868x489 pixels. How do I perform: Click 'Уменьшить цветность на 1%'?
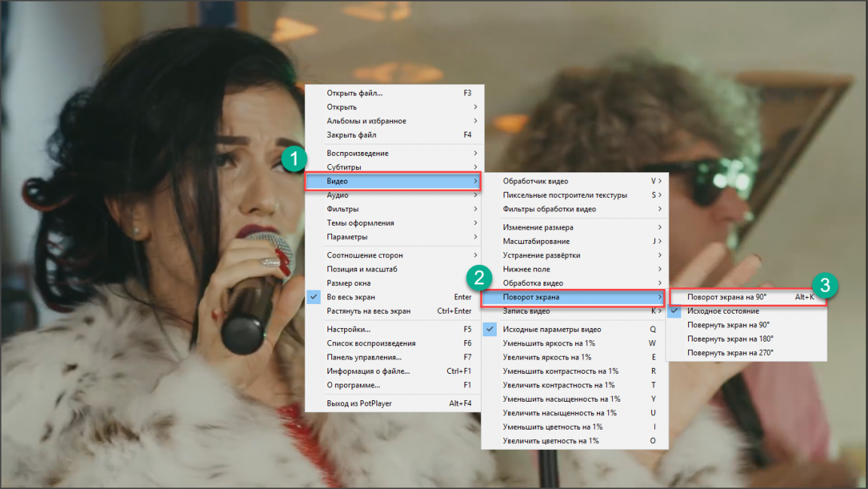pyautogui.click(x=574, y=427)
